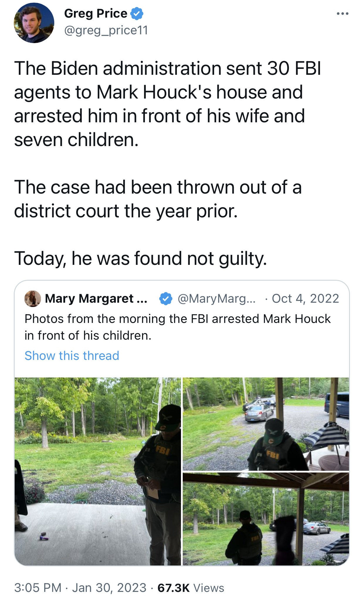
Task: Click the Mary Margaret name in quoted tweet
Action: (96, 299)
